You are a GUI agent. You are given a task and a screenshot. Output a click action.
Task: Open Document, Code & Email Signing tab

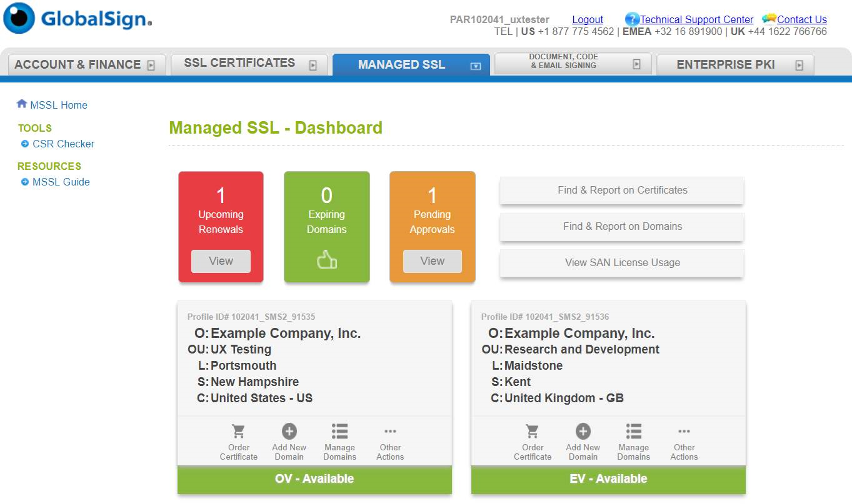563,61
